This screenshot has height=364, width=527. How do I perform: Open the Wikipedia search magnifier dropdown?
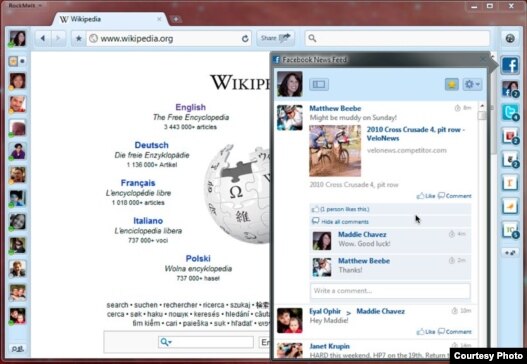point(166,342)
